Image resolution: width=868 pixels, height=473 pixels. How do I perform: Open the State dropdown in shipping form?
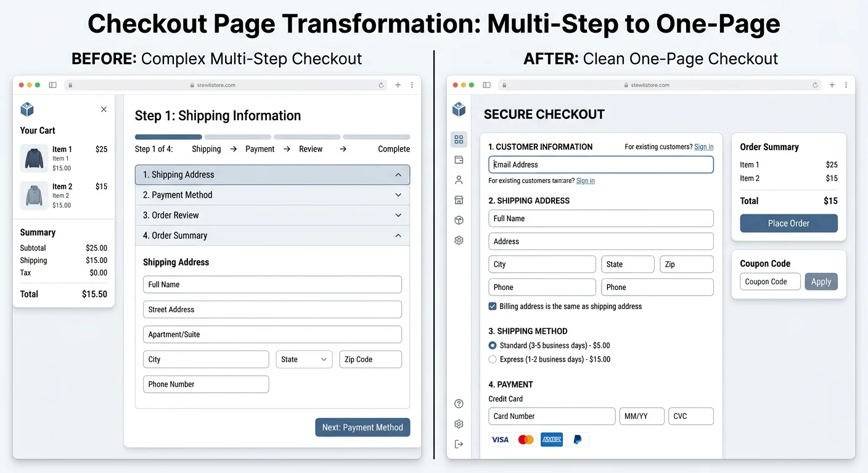coord(304,360)
